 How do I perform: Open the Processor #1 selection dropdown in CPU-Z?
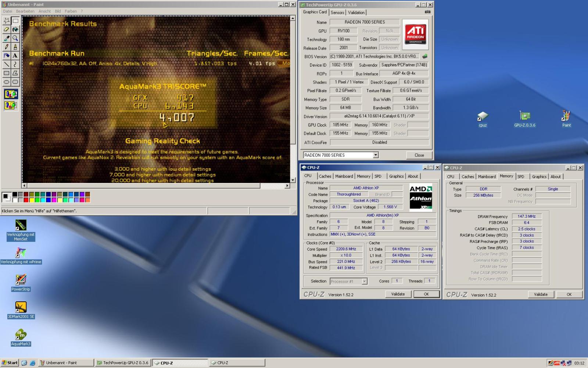pos(365,281)
